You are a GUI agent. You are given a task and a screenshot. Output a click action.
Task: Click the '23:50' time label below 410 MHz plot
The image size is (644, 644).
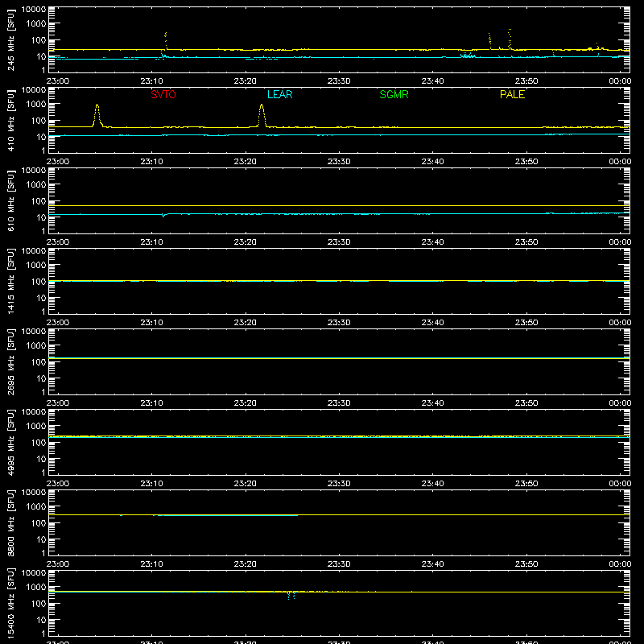point(526,162)
